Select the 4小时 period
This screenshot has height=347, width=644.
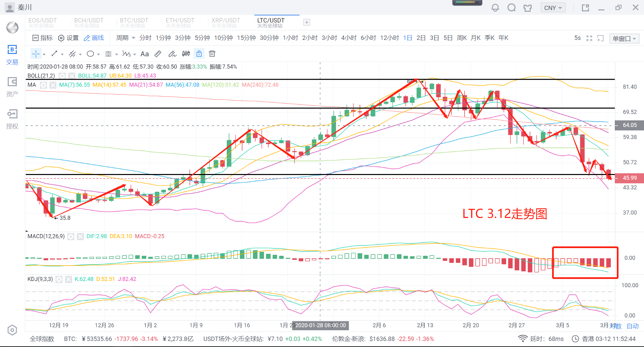349,38
